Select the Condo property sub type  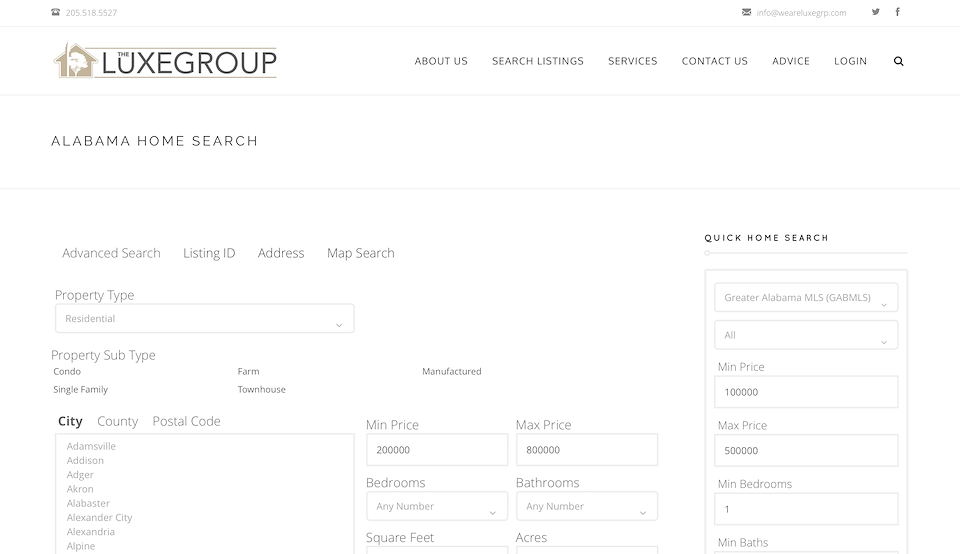67,372
